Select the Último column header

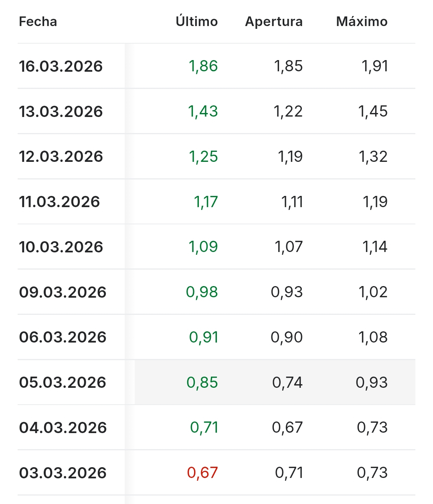click(196, 21)
